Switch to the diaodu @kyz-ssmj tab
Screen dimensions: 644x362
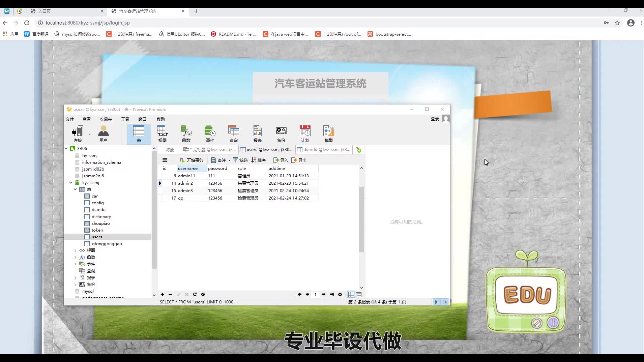click(324, 150)
